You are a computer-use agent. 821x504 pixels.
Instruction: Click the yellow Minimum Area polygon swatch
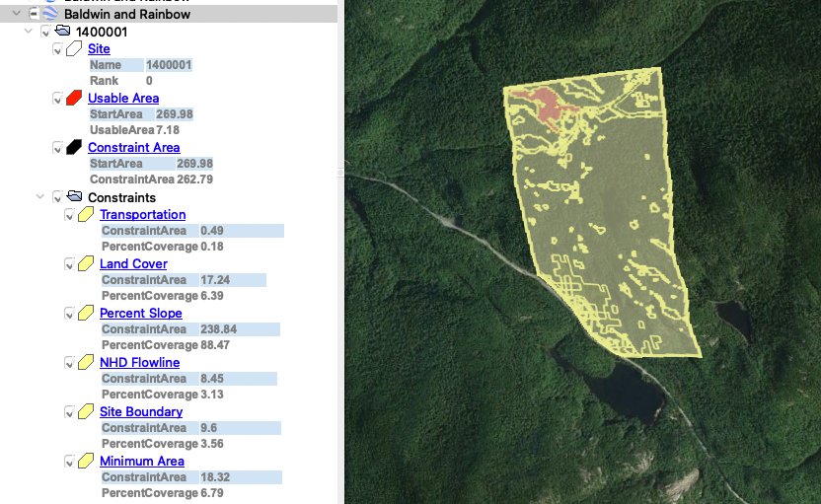(86, 461)
